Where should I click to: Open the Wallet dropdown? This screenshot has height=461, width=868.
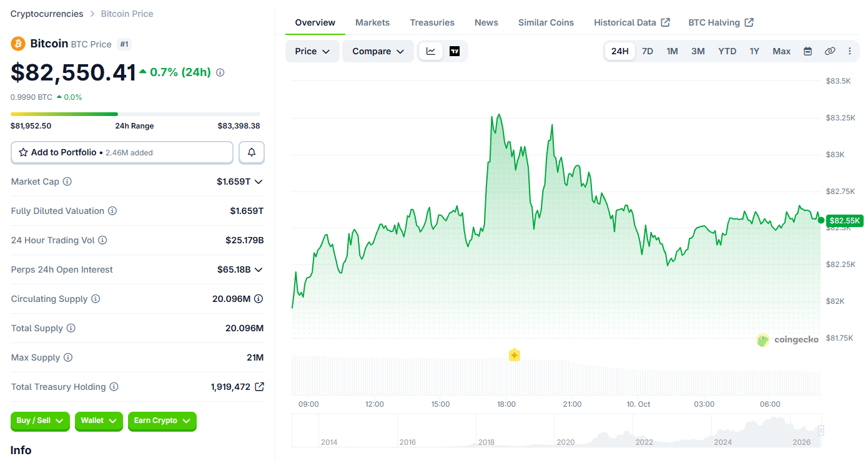click(x=99, y=421)
